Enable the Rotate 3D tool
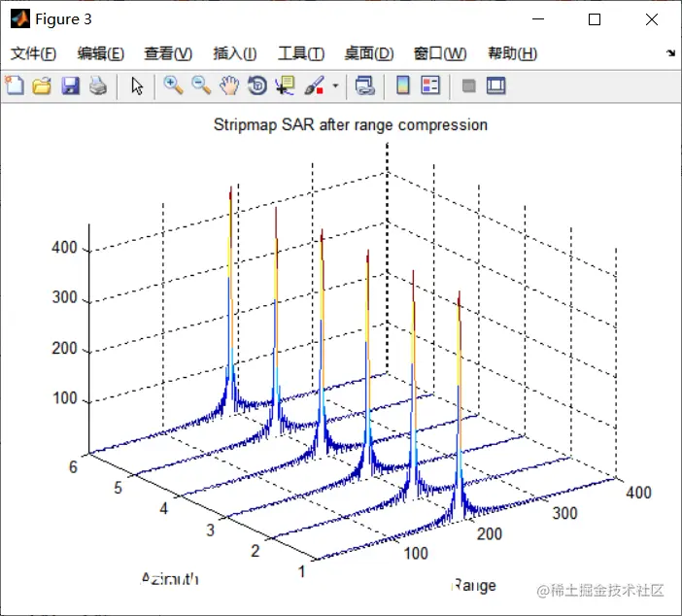Viewport: 682px width, 616px height. coord(257,86)
